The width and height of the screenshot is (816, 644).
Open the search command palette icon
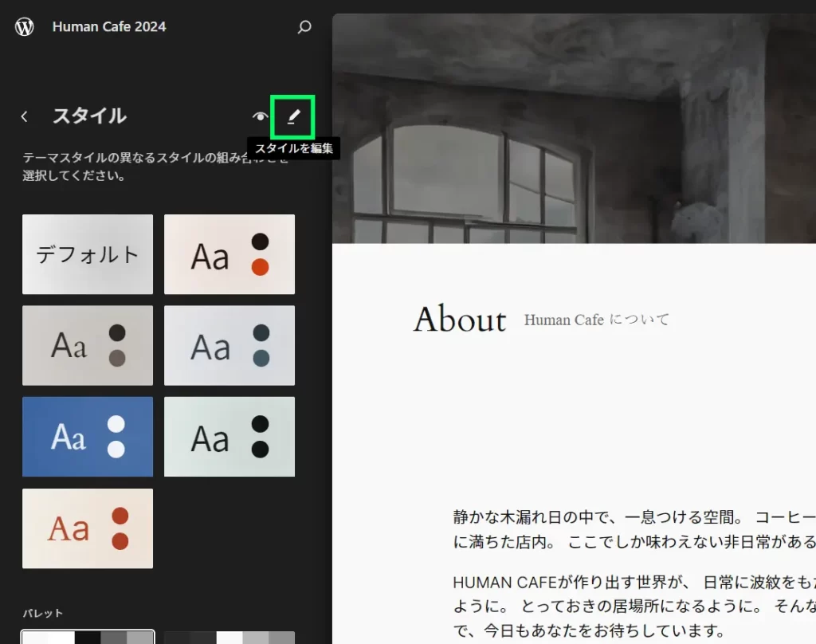[x=304, y=27]
